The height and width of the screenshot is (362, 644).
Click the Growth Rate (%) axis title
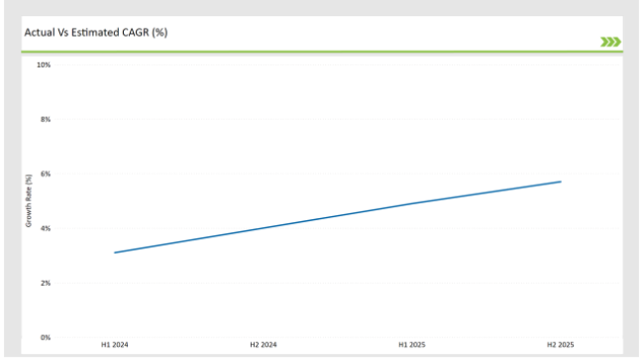click(29, 200)
